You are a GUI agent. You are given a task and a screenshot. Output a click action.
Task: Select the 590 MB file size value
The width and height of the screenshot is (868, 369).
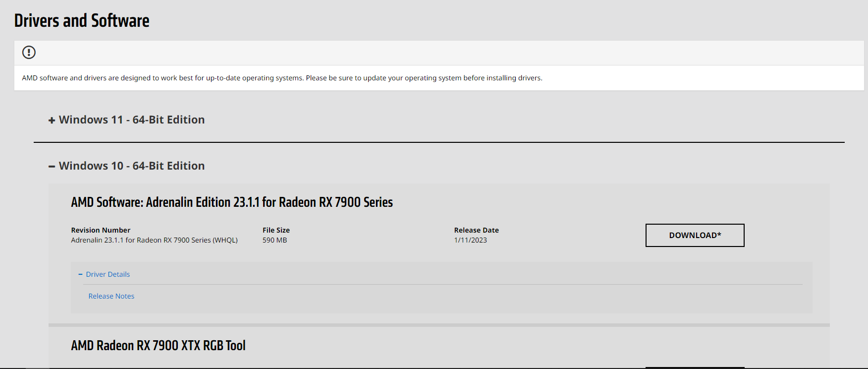click(x=274, y=240)
